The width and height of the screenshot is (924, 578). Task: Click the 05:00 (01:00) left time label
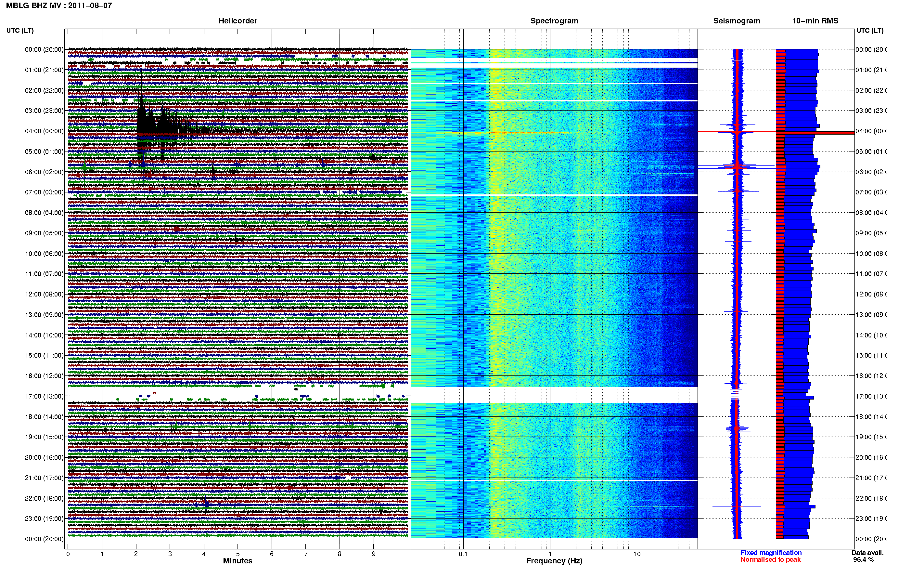click(44, 151)
